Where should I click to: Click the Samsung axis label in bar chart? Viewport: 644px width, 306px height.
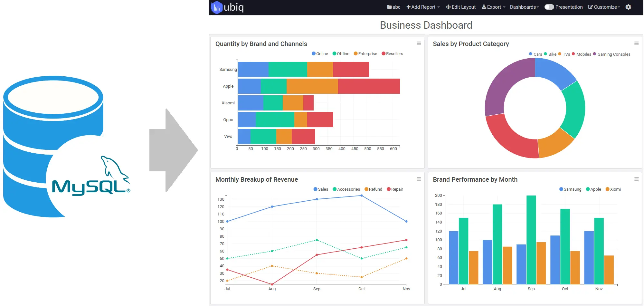click(228, 70)
